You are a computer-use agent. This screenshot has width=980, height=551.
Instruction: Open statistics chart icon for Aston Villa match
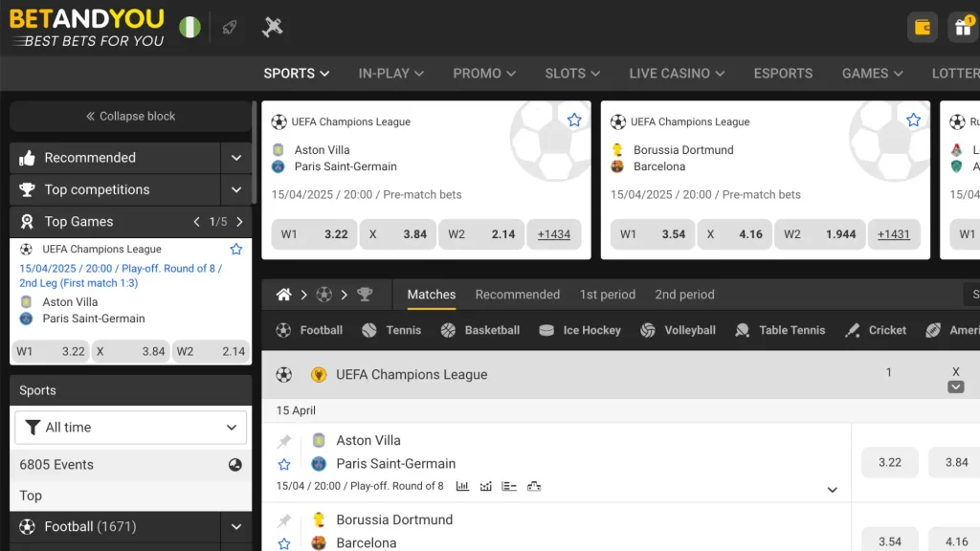462,486
